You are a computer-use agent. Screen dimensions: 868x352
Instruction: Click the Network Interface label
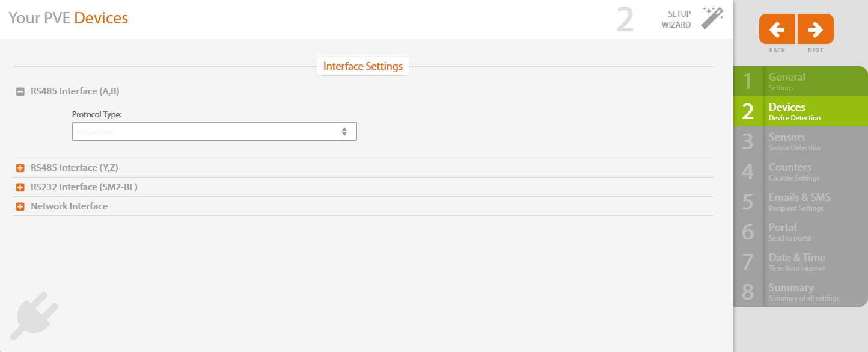click(69, 206)
